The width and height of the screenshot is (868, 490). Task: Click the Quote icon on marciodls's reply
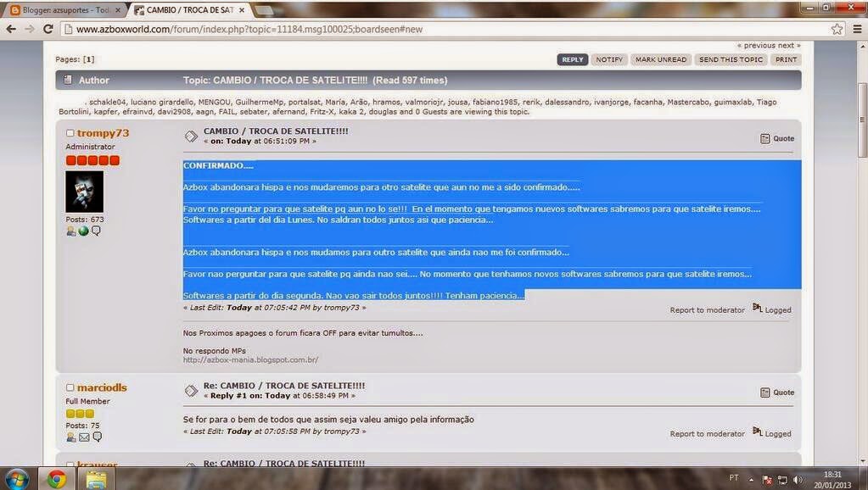[765, 393]
